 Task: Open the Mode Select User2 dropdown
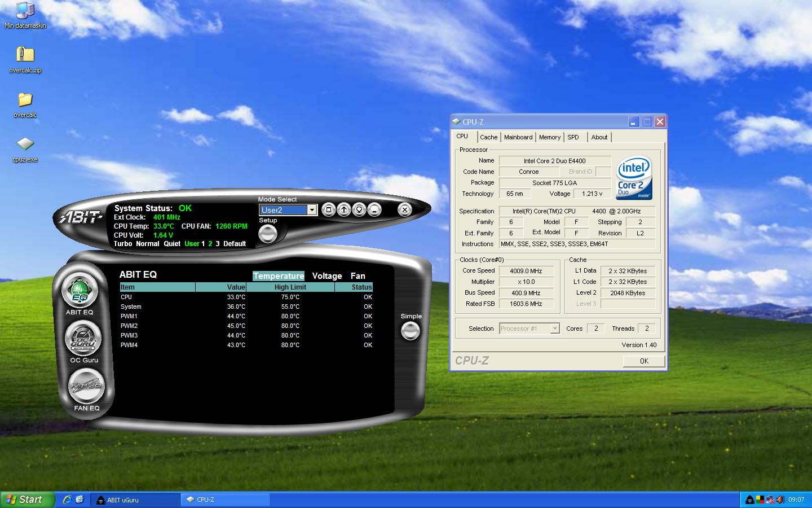pyautogui.click(x=312, y=210)
